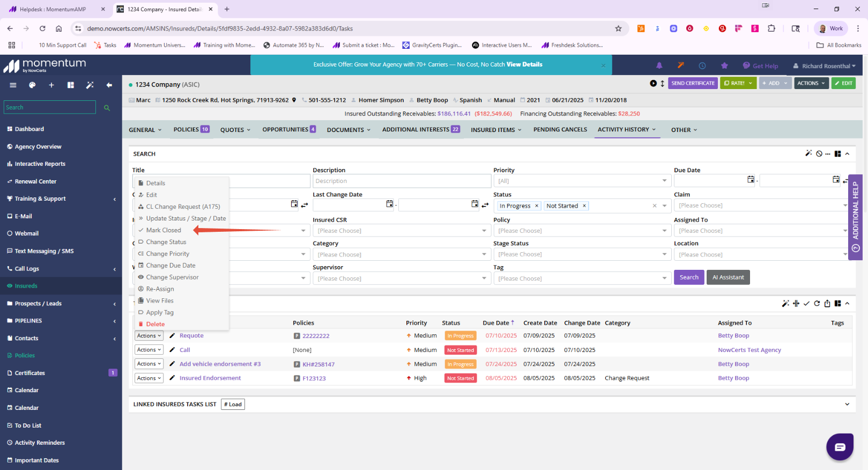Click the palette theme icon in sidebar
This screenshot has width=868, height=470.
tap(32, 85)
